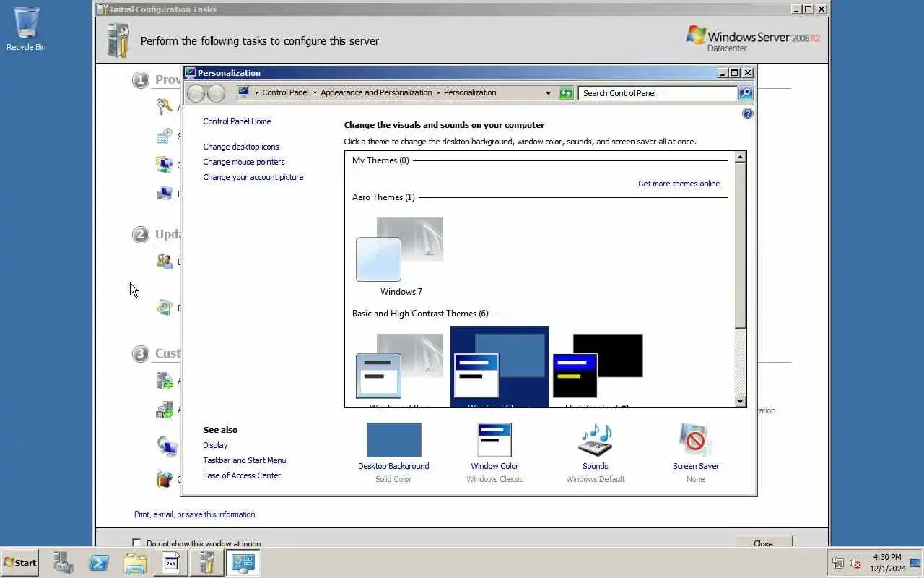Click the address bar location icon
The height and width of the screenshot is (578, 924).
243,92
